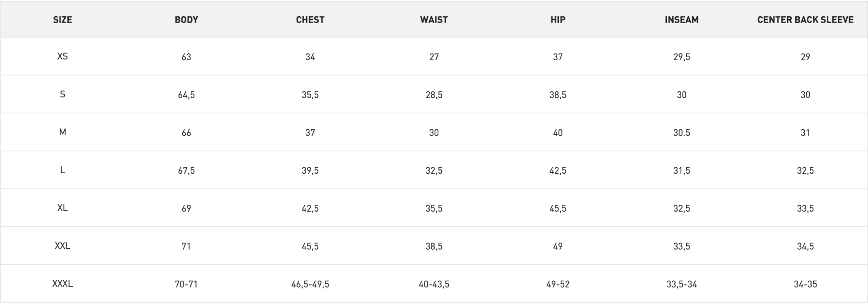
Task: Select the INSEAM column header
Action: click(682, 19)
